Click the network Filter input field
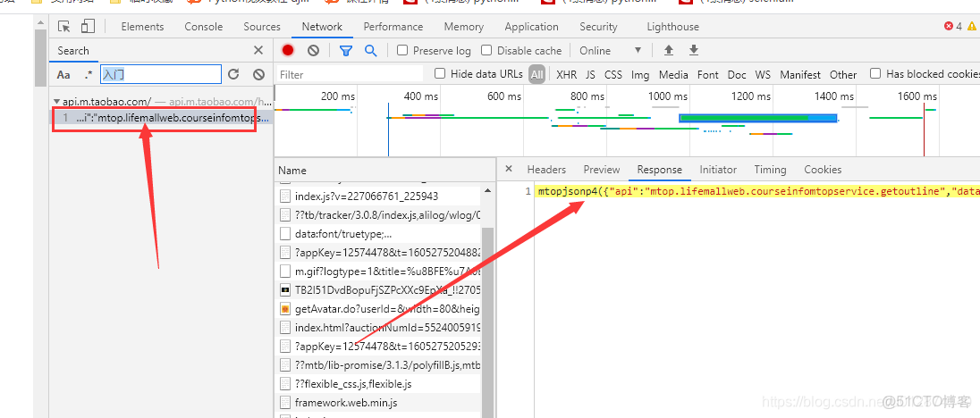 [350, 75]
